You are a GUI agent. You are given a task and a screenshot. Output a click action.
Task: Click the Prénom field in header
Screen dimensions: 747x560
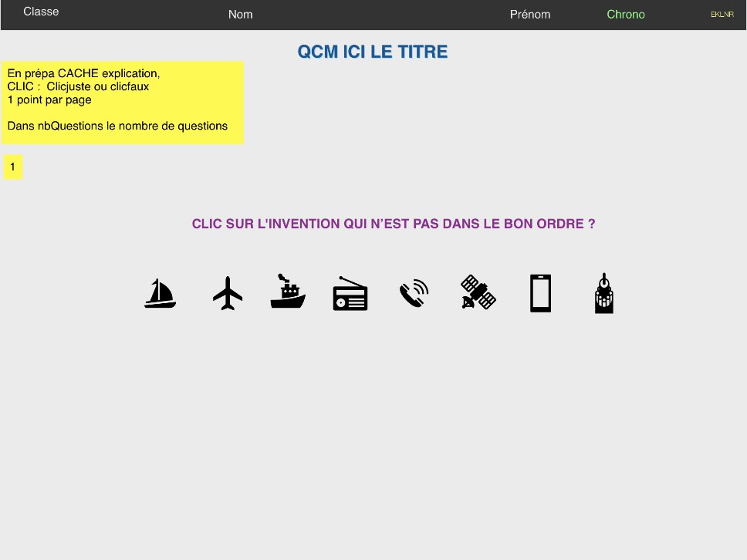click(x=530, y=15)
